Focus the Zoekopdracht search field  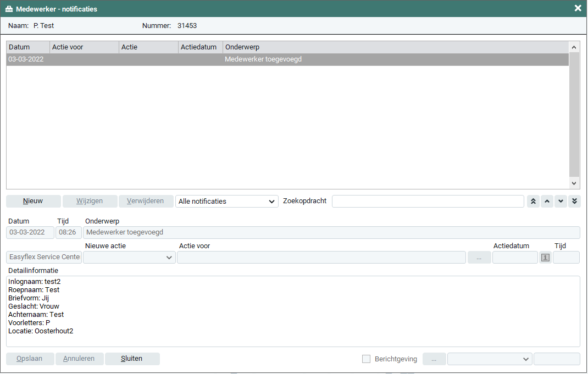click(428, 202)
